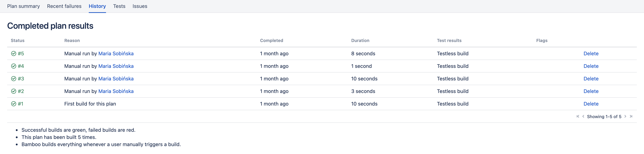The height and width of the screenshot is (154, 644).
Task: Switch to the Recent failures tab
Action: pos(64,6)
